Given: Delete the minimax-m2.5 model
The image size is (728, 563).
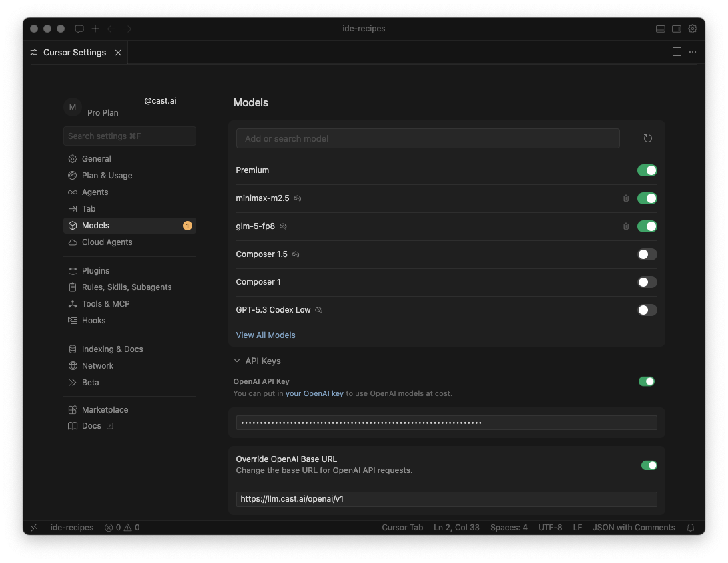Looking at the screenshot, I should coord(626,198).
